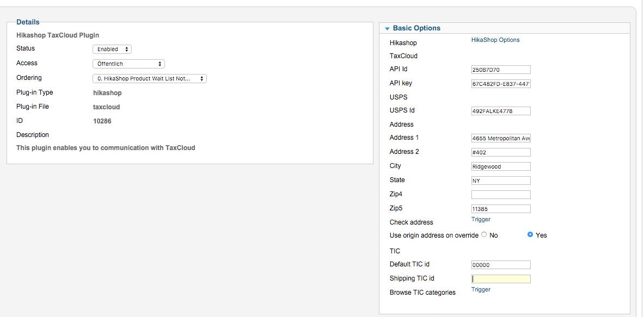Click Browse TIC categories Trigger link
Image resolution: width=644 pixels, height=317 pixels.
481,290
